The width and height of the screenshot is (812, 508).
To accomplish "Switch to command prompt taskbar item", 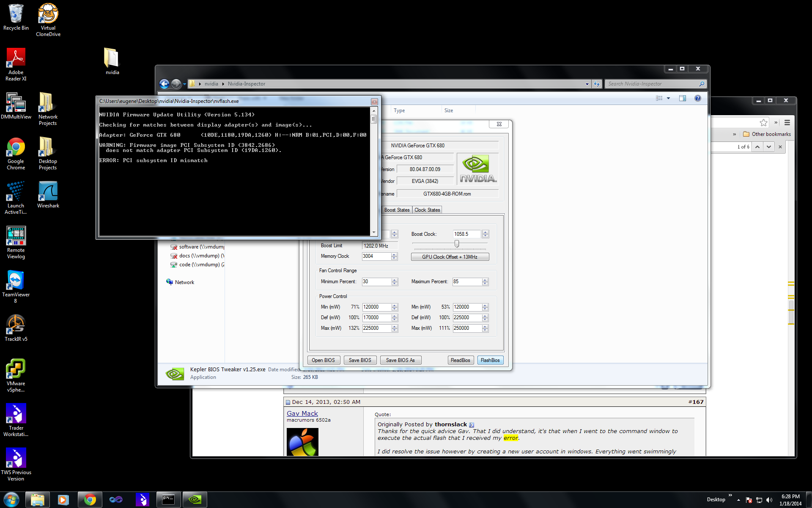I will click(x=168, y=500).
